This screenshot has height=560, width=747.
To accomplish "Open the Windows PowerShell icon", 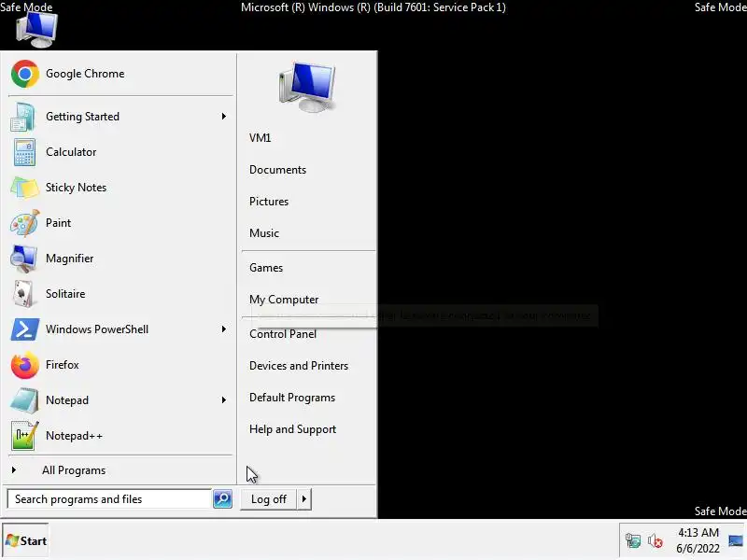I will click(x=24, y=329).
